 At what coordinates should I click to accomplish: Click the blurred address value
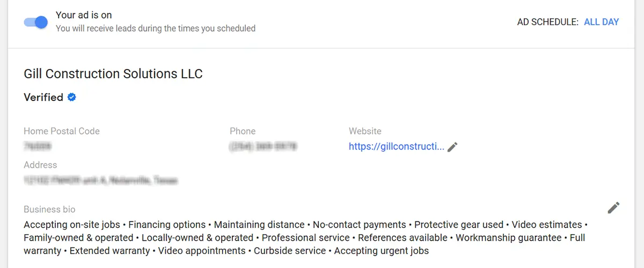(x=100, y=181)
